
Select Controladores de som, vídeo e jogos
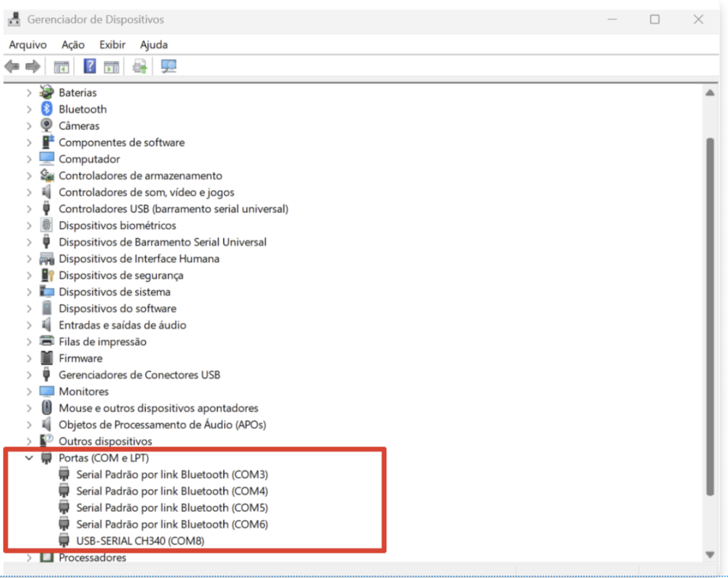click(x=147, y=192)
